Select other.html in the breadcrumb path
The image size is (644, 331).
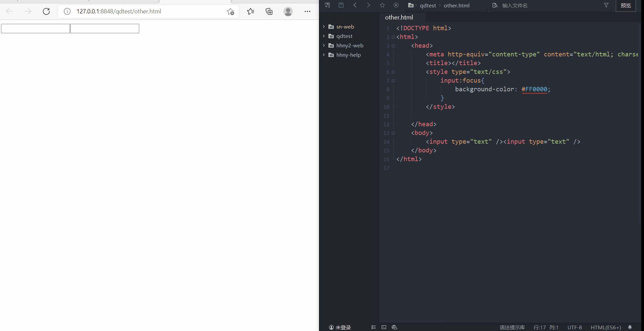457,5
